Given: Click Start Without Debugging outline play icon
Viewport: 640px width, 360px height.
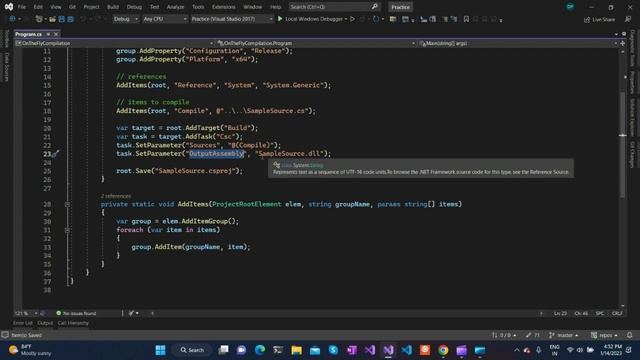Looking at the screenshot, I should pos(352,19).
